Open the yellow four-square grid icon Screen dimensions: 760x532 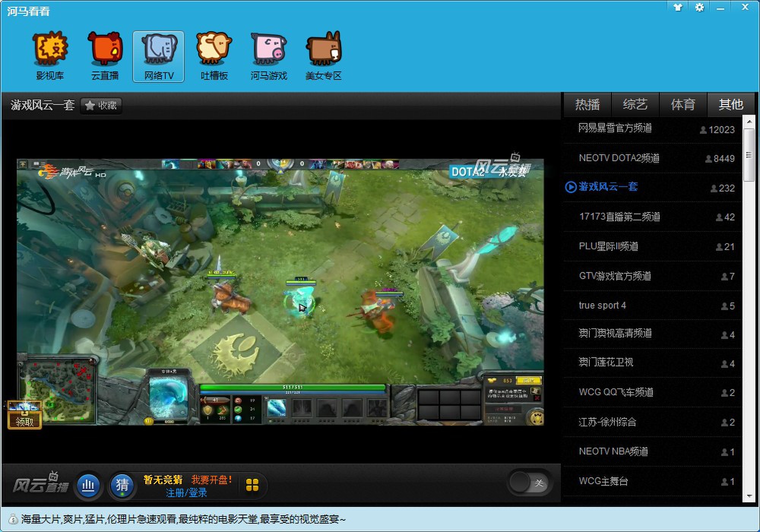[x=252, y=485]
